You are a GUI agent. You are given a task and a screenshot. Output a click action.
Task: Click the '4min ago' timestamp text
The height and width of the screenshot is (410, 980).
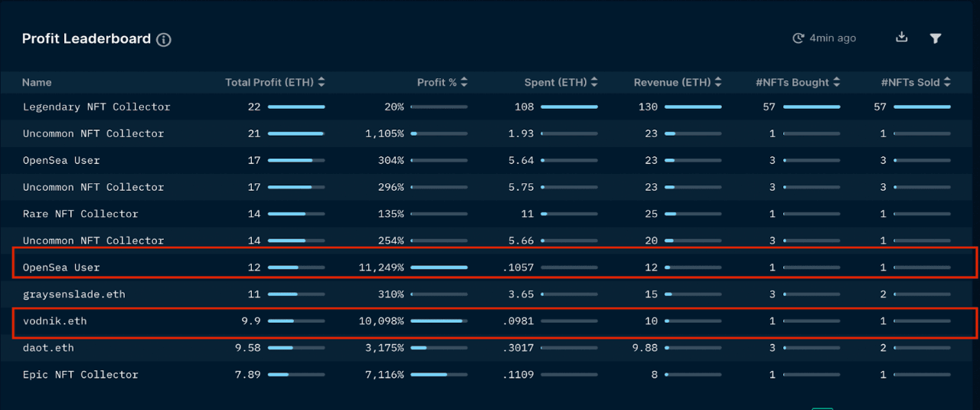click(833, 38)
